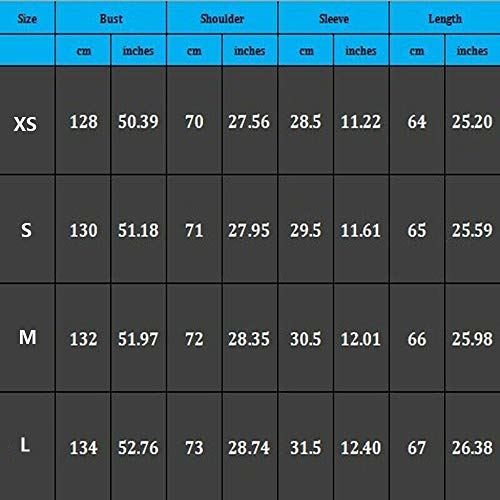Select shoulder value 27.56 inches

pyautogui.click(x=249, y=122)
